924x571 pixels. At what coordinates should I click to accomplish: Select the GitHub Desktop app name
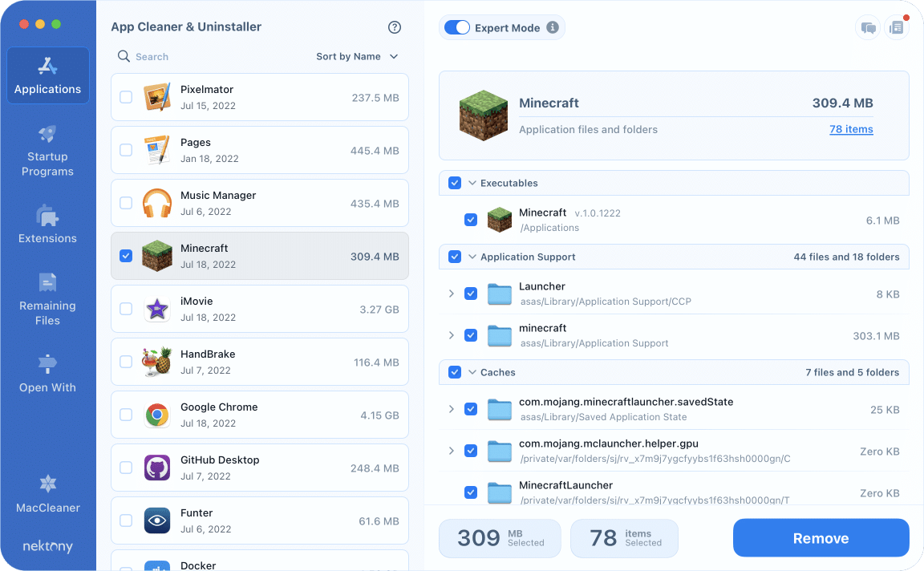click(x=220, y=460)
